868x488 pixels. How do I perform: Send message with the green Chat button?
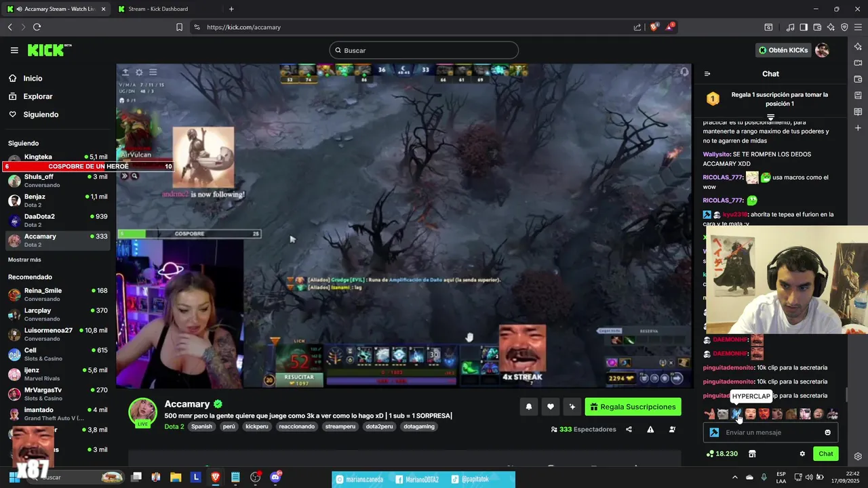(825, 453)
